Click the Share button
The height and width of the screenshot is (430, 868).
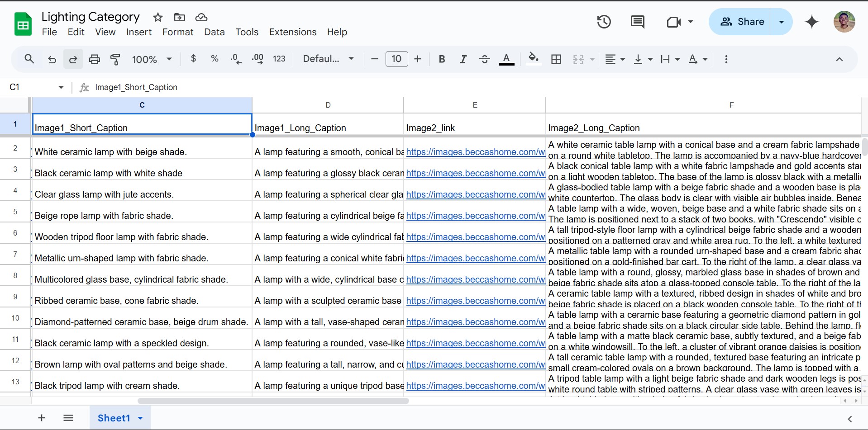point(742,22)
